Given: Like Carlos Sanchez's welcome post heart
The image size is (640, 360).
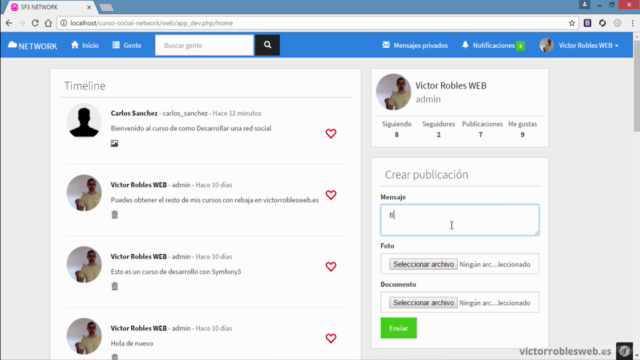Looking at the screenshot, I should [331, 133].
